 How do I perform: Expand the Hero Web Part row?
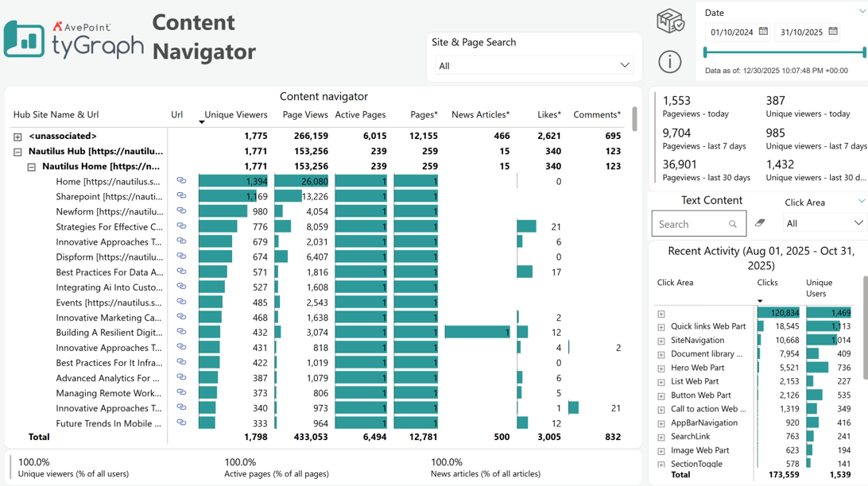pyautogui.click(x=661, y=368)
